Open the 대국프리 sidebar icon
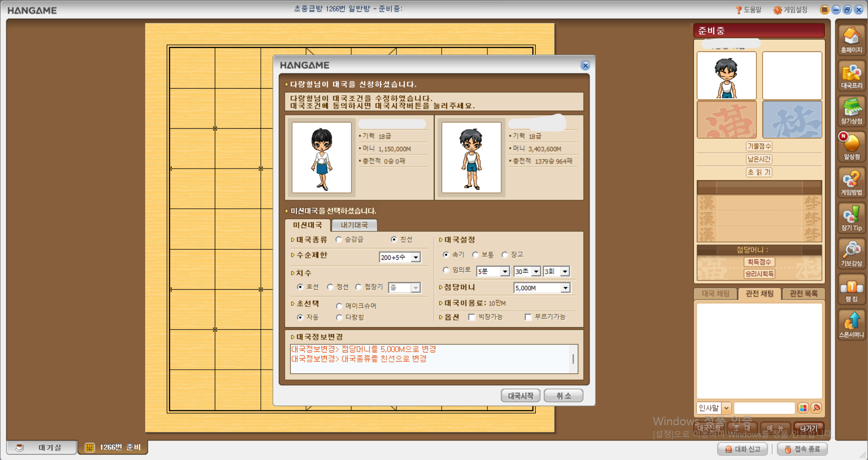The height and width of the screenshot is (460, 868). tap(851, 75)
